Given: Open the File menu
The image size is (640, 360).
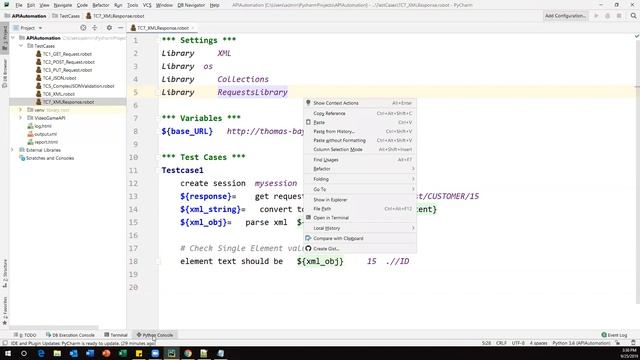Looking at the screenshot, I should [x=19, y=5].
